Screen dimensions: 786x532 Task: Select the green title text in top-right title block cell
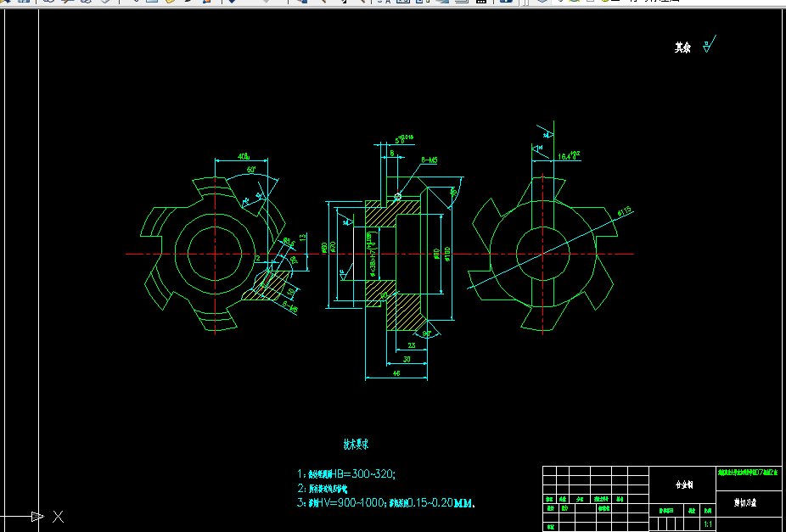748,472
